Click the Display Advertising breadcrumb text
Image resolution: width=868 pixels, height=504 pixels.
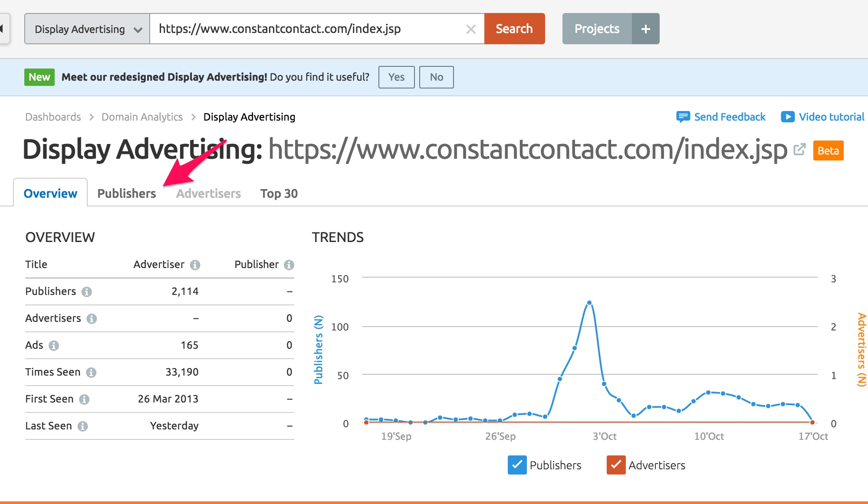[249, 117]
